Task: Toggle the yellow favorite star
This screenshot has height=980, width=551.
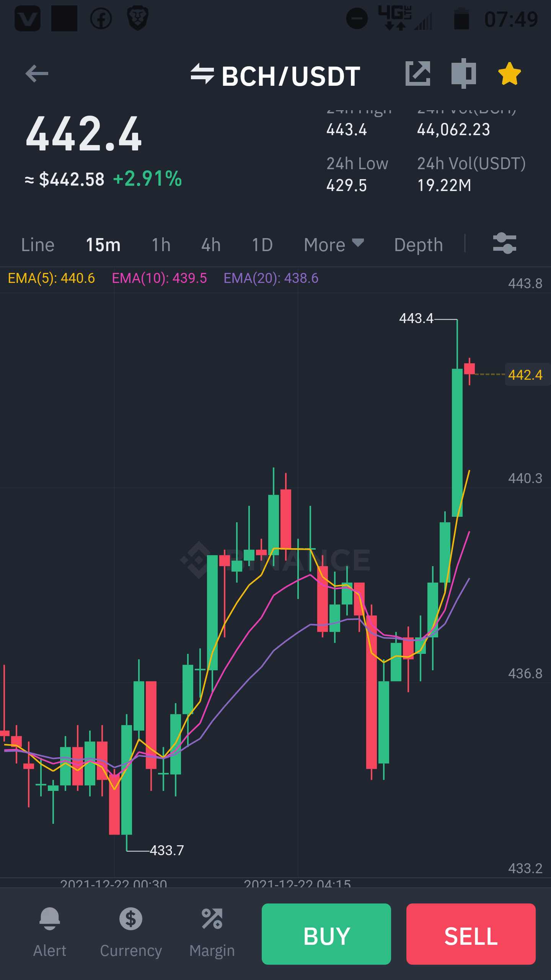Action: (509, 73)
